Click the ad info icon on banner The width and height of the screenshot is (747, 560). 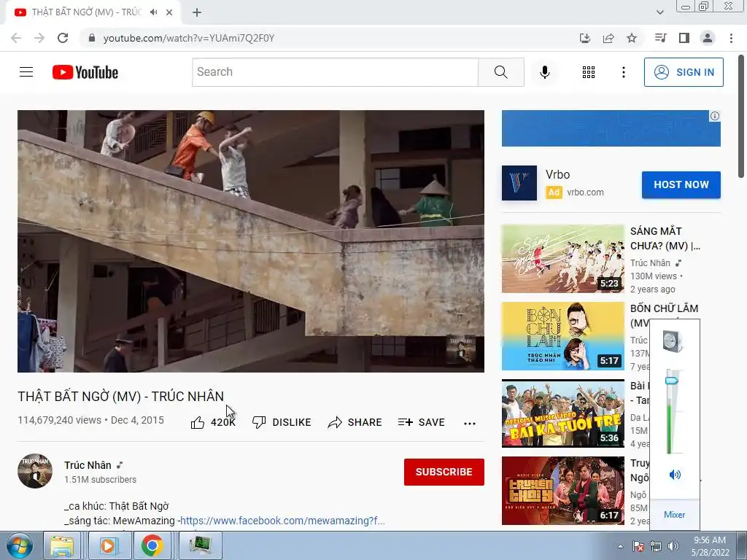(715, 116)
